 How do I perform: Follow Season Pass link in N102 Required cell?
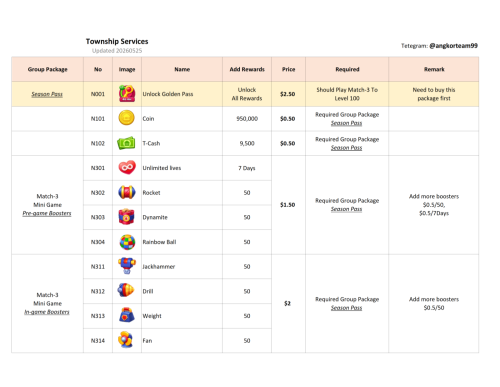click(346, 148)
